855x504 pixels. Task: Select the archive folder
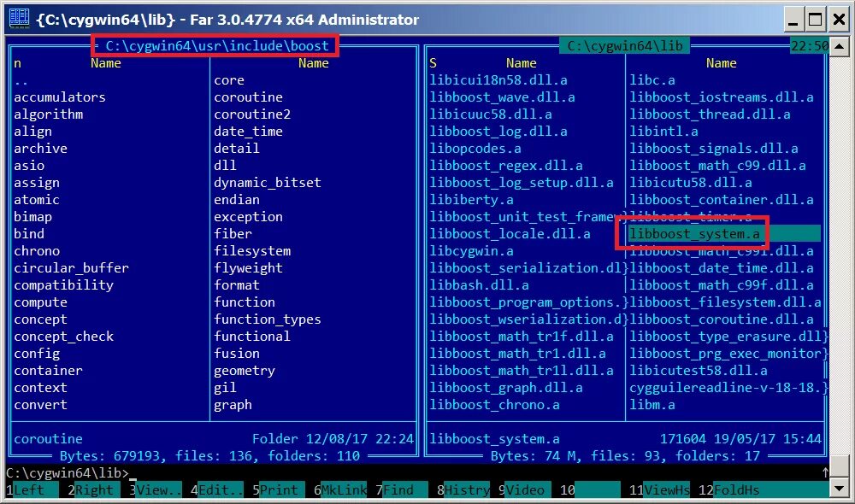(x=41, y=148)
